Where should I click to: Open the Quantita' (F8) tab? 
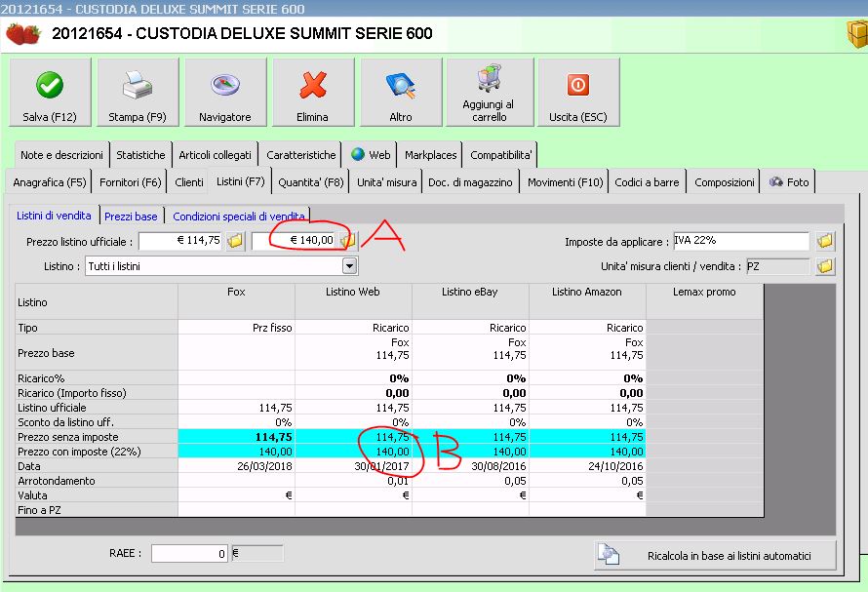[x=310, y=182]
